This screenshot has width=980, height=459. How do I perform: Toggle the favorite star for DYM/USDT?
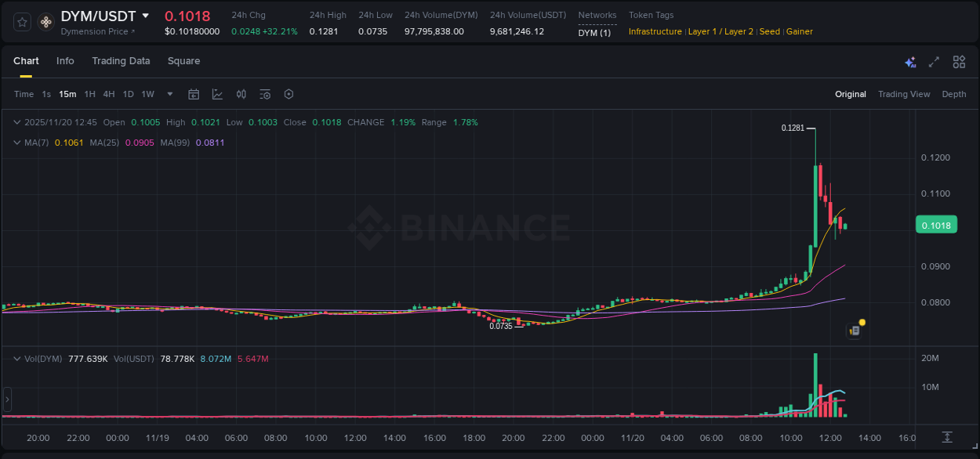(21, 21)
